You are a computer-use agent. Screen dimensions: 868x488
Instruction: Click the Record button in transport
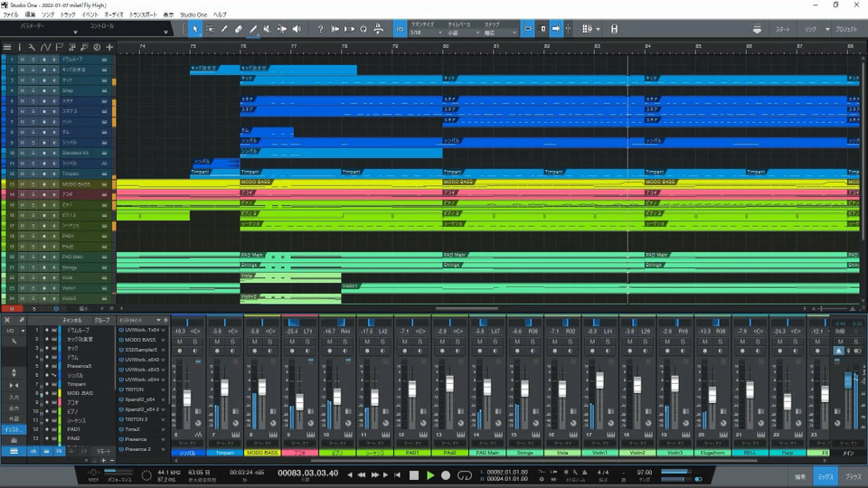click(x=446, y=474)
